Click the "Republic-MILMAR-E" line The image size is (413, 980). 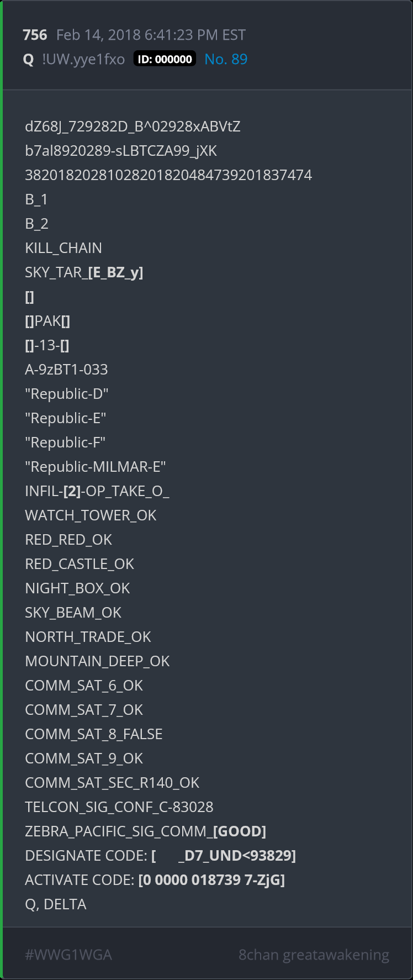click(96, 466)
